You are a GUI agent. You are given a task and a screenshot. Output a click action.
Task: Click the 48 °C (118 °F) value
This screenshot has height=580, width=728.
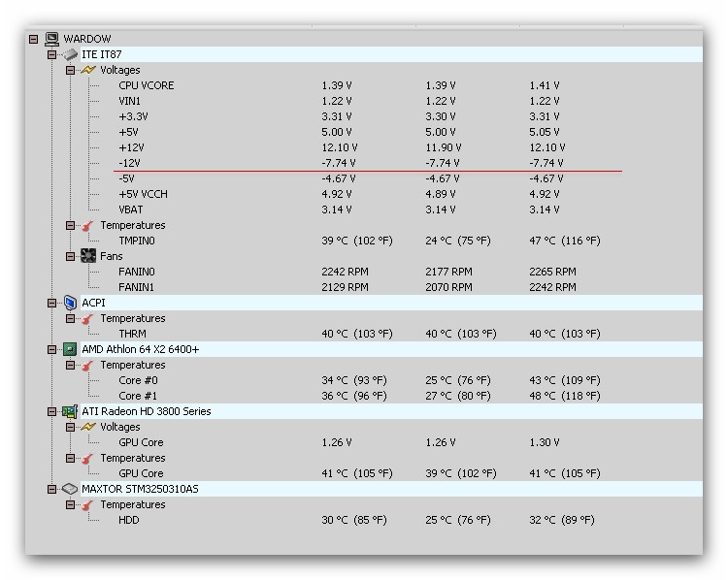[x=565, y=397]
